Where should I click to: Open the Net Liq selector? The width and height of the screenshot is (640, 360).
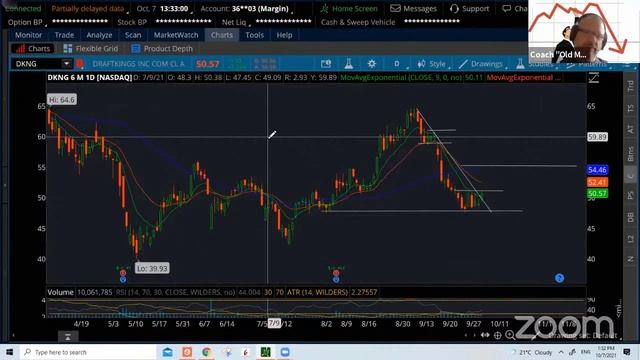click(236, 22)
